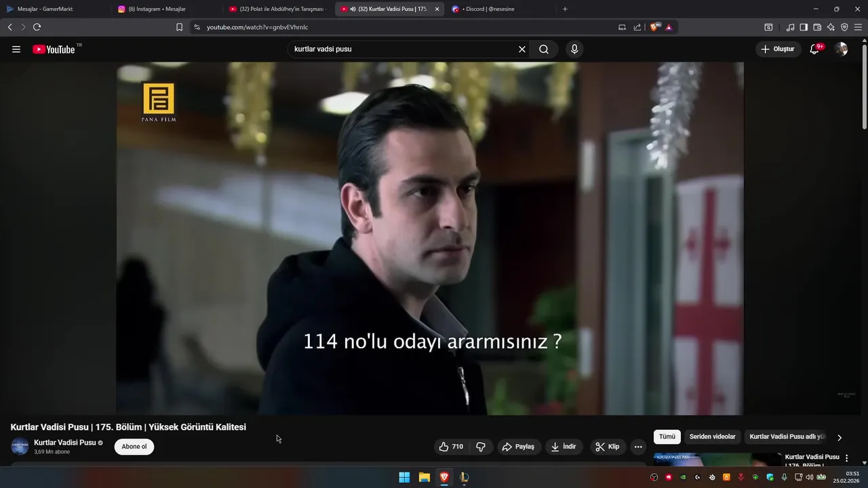The width and height of the screenshot is (868, 488).
Task: Open the Leo AI sparkle icon
Action: coord(831,27)
